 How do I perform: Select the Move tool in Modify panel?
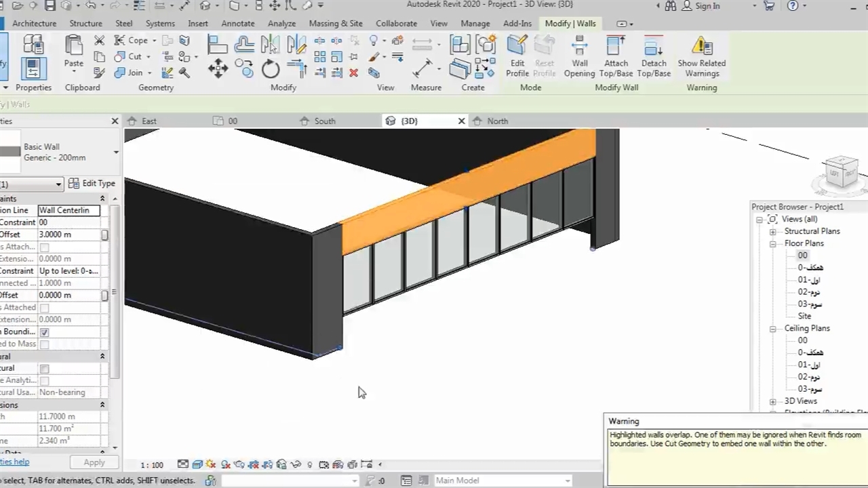click(218, 68)
